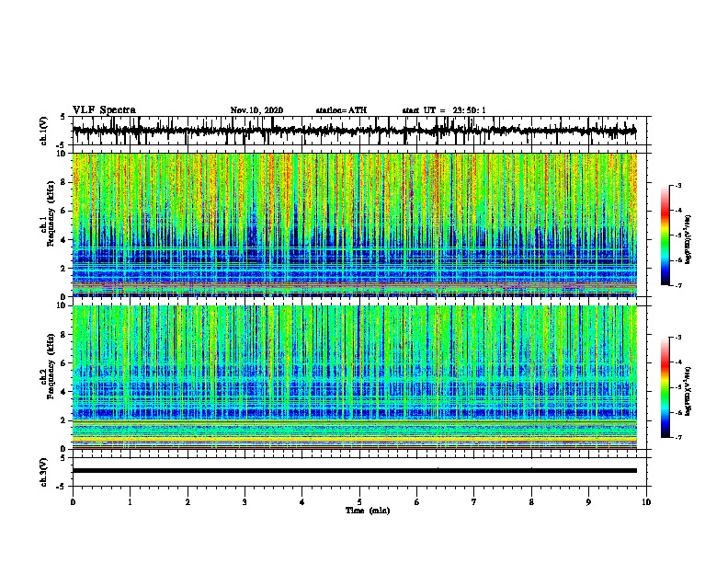The width and height of the screenshot is (728, 563).
Task: Click the "-7" label on ch.1 colorbar
Action: [678, 285]
